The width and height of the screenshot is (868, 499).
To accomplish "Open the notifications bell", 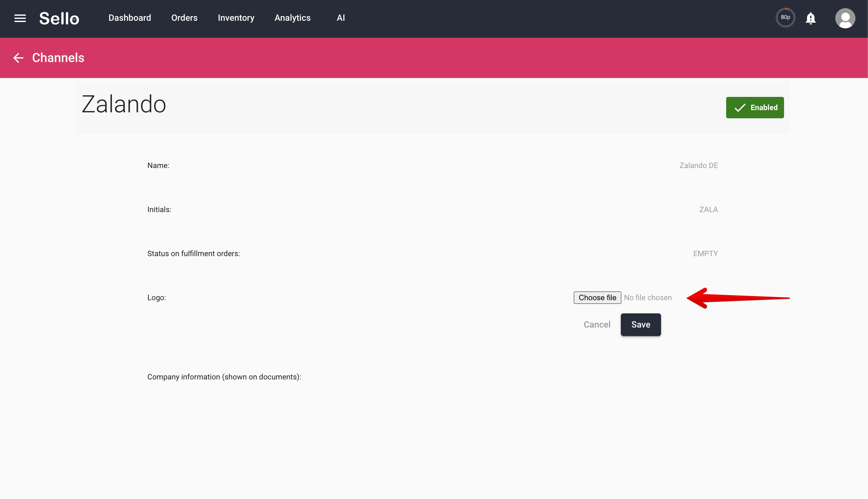I will pyautogui.click(x=810, y=18).
